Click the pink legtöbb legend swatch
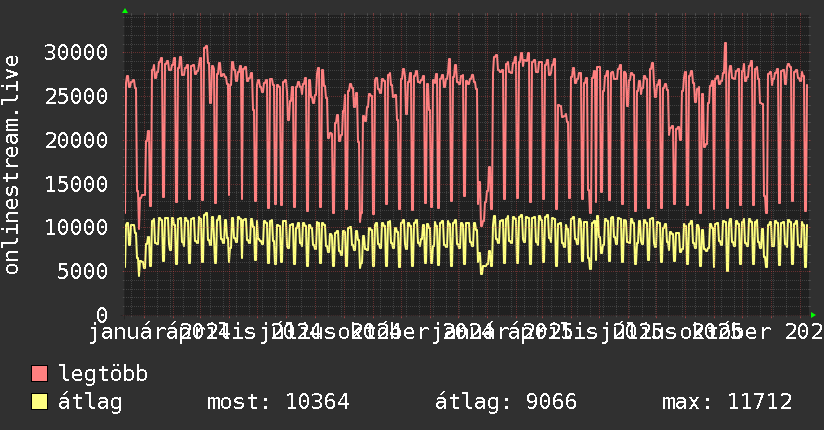The image size is (824, 430). click(39, 373)
